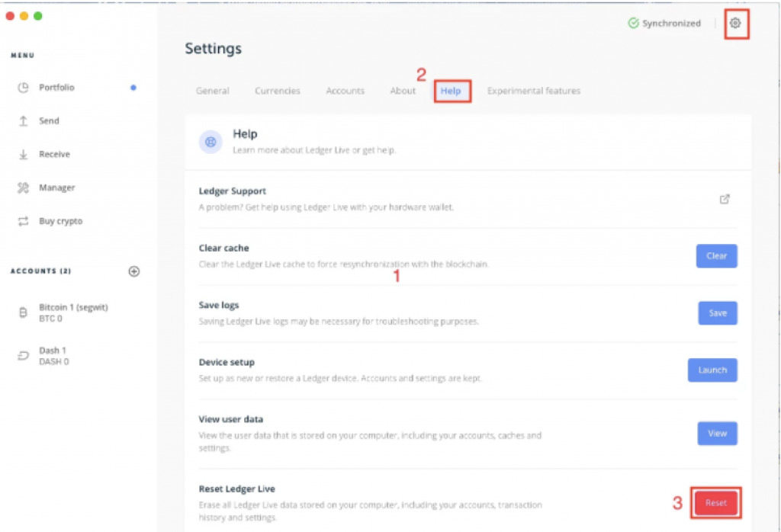781x532 pixels.
Task: Go to Receive in the menu
Action: (x=55, y=154)
